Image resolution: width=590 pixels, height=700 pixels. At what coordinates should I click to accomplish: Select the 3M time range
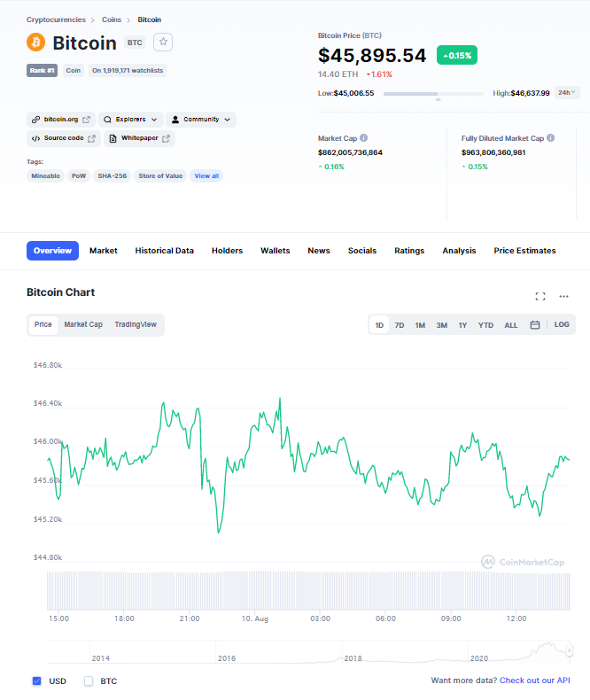(442, 325)
